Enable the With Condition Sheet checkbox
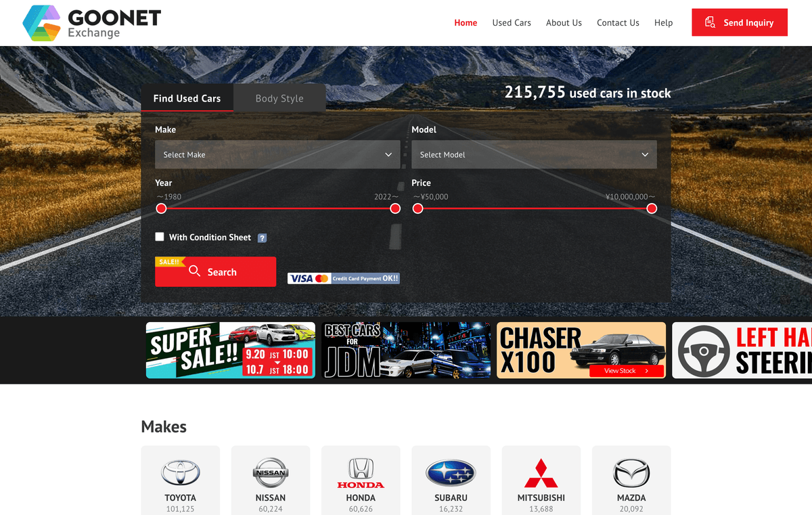Image resolution: width=812 pixels, height=515 pixels. click(160, 237)
